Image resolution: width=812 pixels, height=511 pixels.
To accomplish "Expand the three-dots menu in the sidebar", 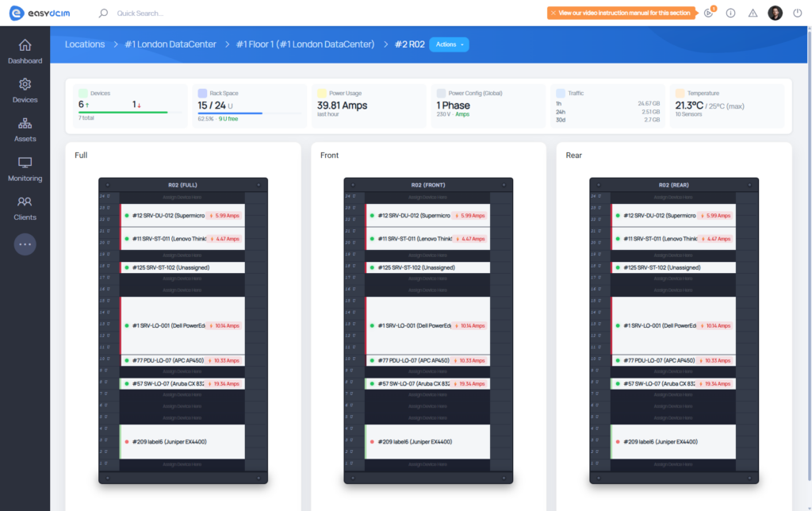I will tap(25, 244).
